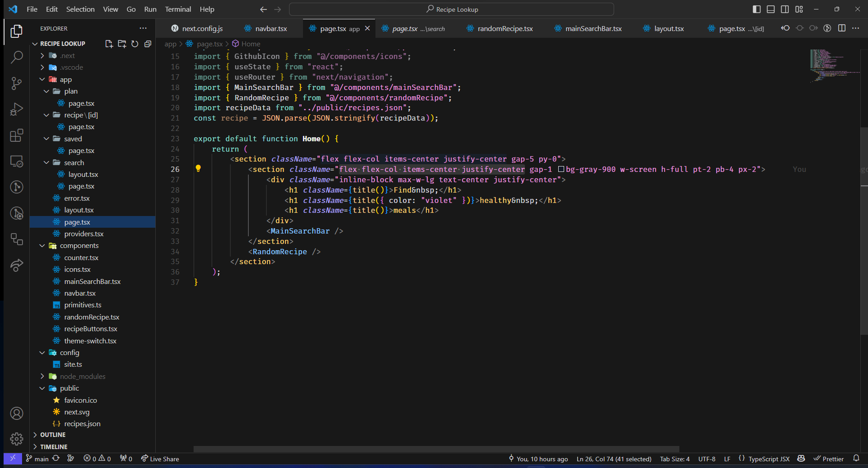Click New File icon in explorer header

pos(109,44)
